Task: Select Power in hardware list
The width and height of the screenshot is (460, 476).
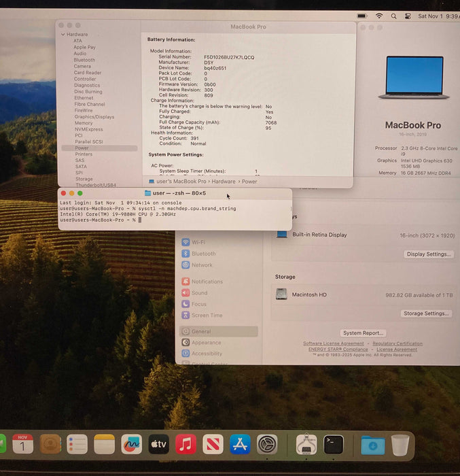Action: 99,148
